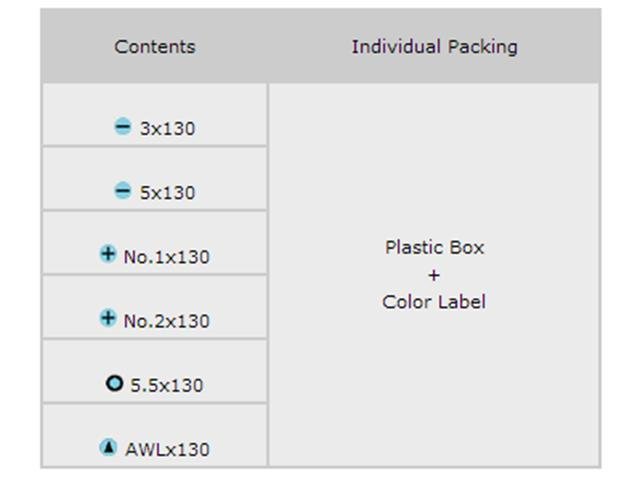
Task: Click the Contents column header
Action: click(155, 46)
